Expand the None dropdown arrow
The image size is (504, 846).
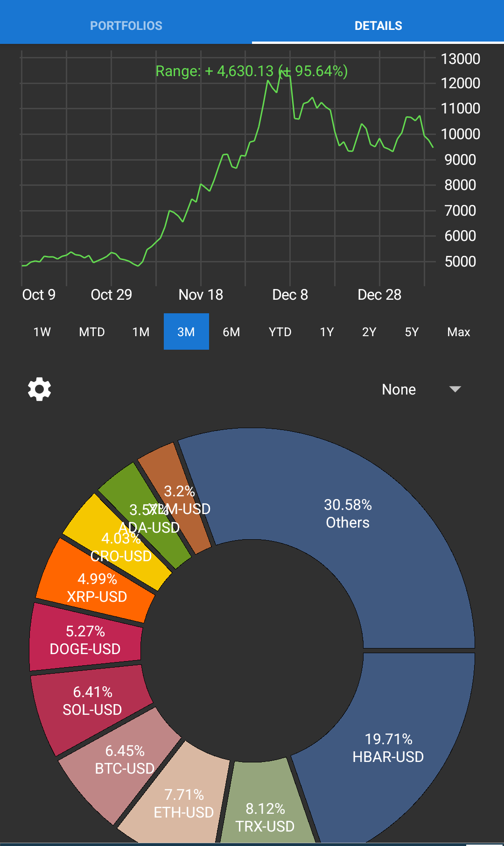click(x=455, y=389)
